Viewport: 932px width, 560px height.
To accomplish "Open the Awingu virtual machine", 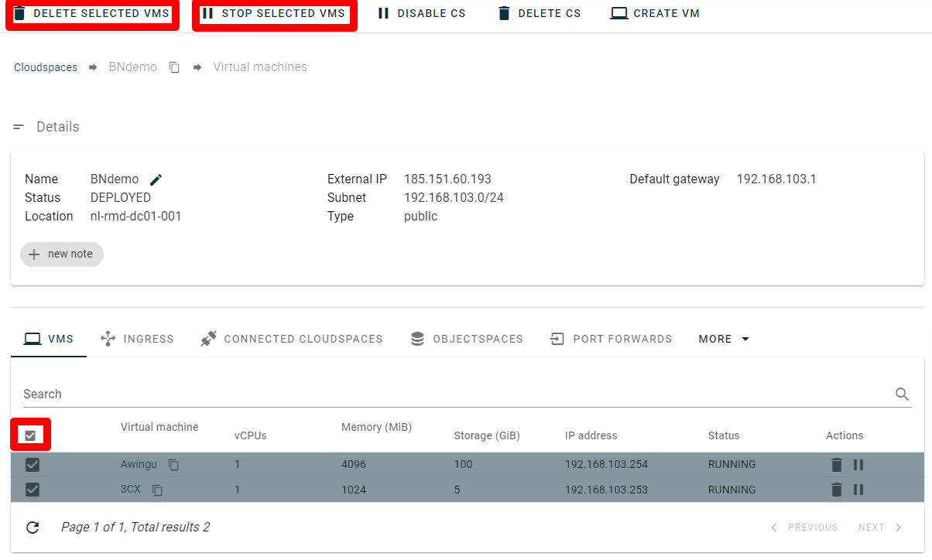I will [139, 465].
